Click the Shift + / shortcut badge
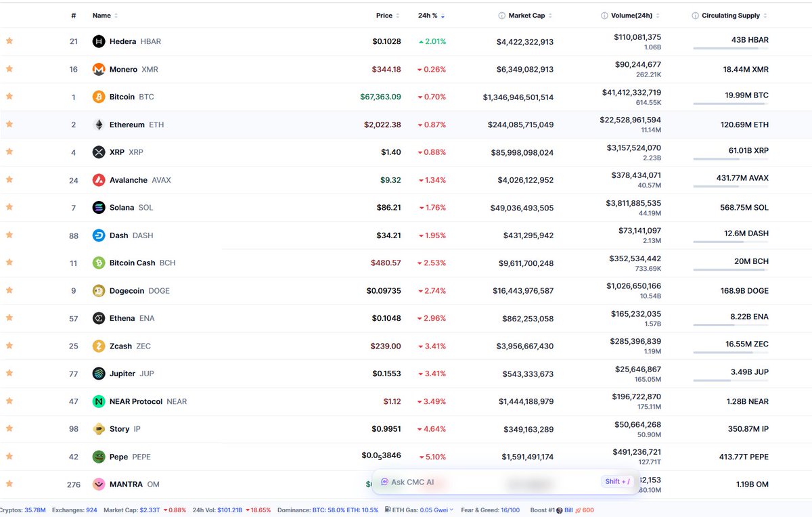 point(617,482)
